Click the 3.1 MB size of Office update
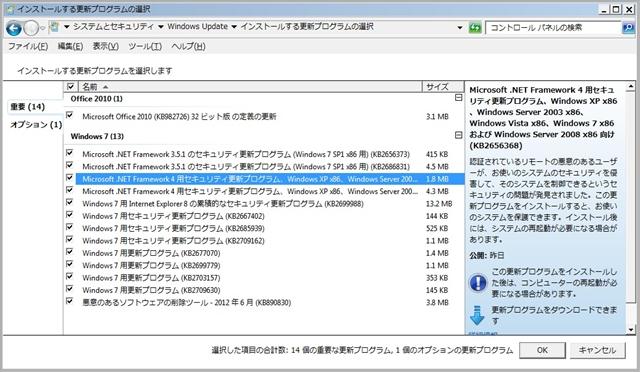The width and height of the screenshot is (640, 372). [437, 117]
